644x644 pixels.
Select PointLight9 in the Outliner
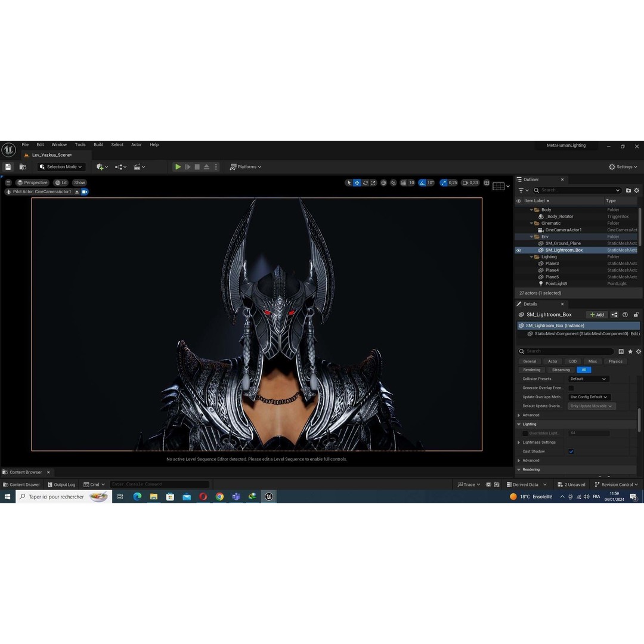[x=556, y=284]
